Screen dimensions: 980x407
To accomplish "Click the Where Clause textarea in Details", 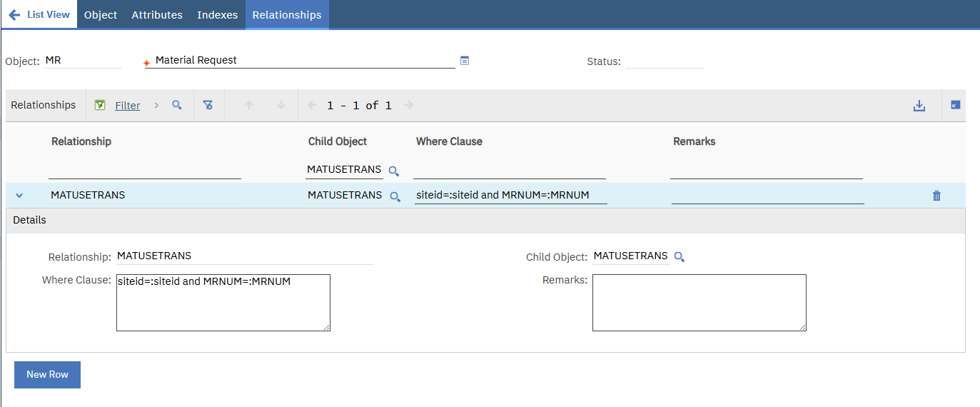I will tap(223, 303).
